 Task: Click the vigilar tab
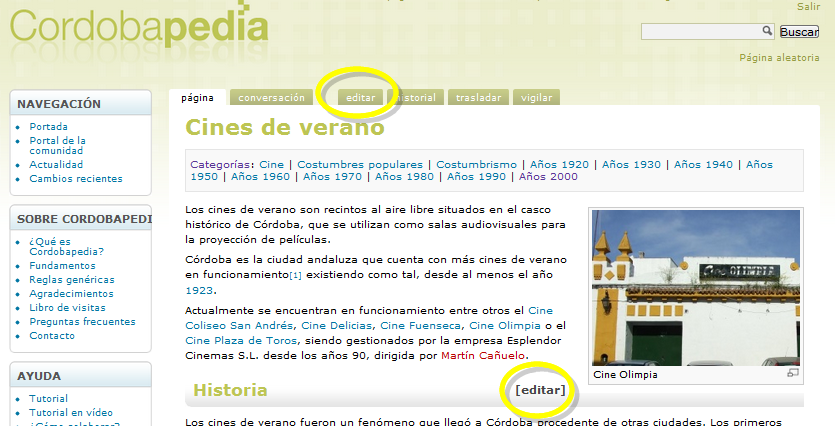536,97
